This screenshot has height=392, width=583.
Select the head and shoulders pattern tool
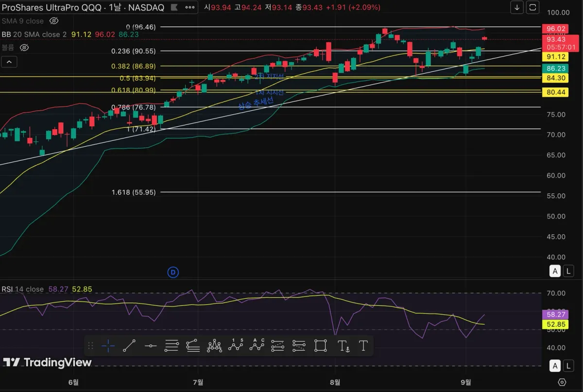[x=214, y=346]
